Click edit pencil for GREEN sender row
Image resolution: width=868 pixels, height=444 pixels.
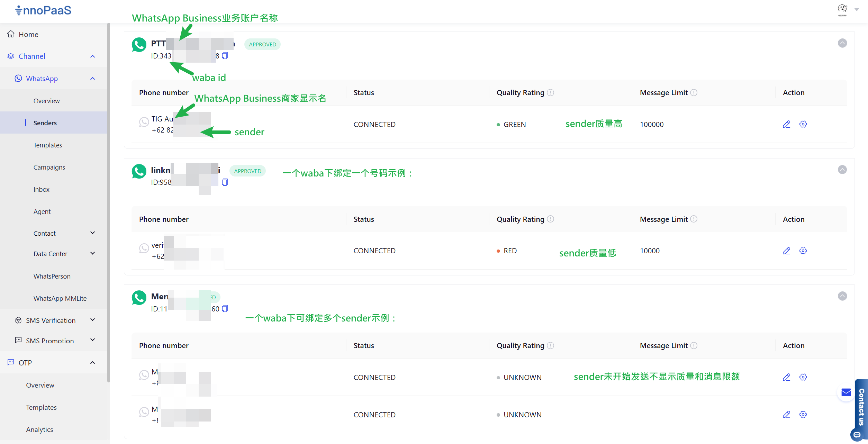point(786,124)
